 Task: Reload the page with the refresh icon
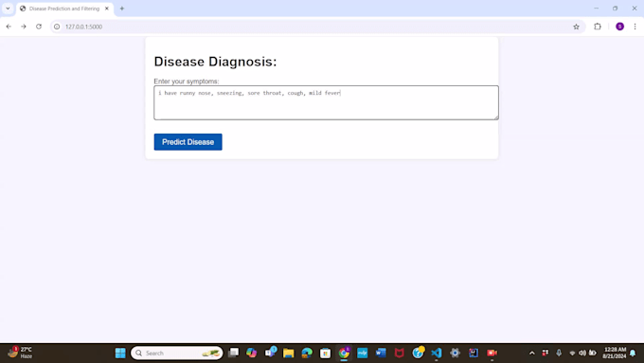[39, 27]
